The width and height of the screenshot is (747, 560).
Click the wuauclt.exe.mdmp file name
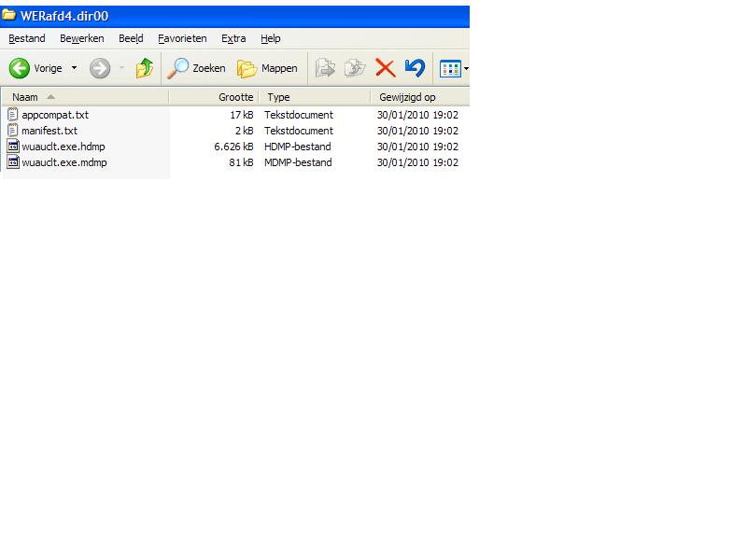64,162
